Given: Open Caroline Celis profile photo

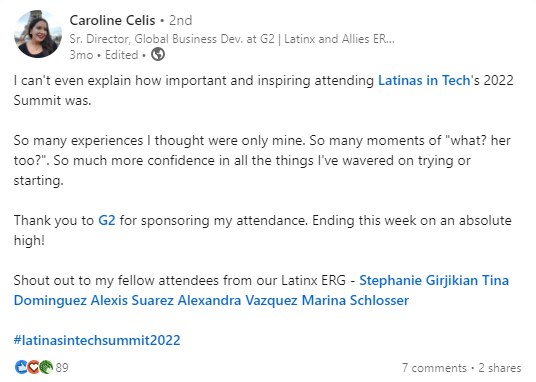Looking at the screenshot, I should [x=38, y=34].
